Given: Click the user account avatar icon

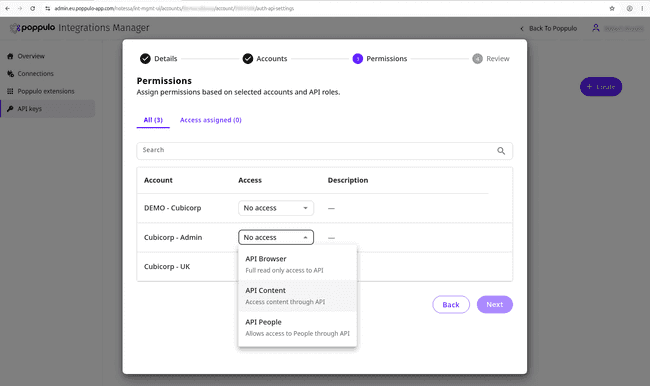Looking at the screenshot, I should [x=596, y=28].
